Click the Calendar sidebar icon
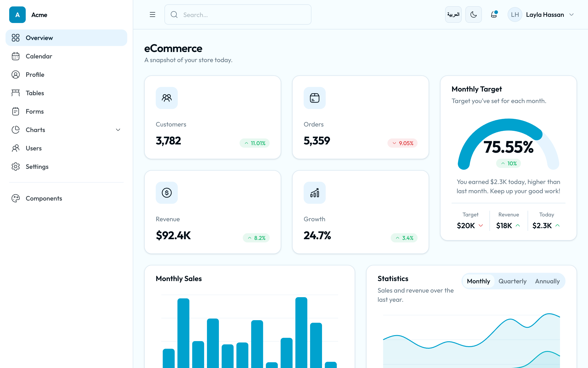Viewport: 588px width, 368px height. point(16,56)
